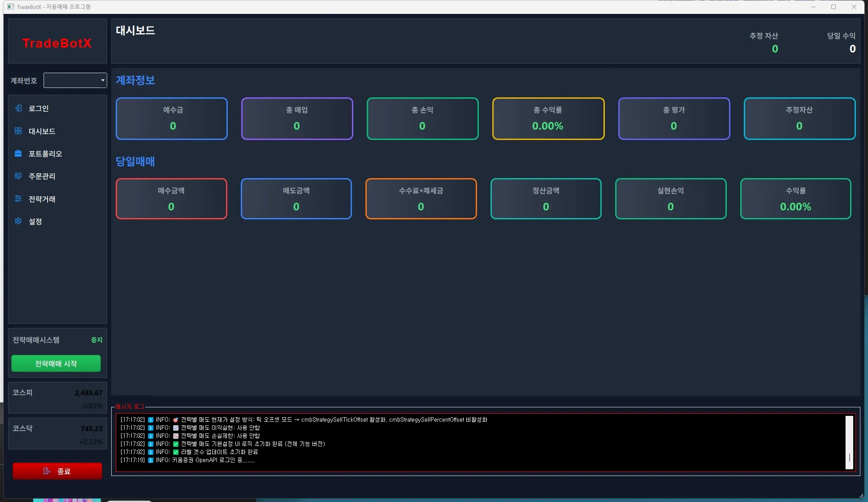Select the 총 수익률 yellow card
The height and width of the screenshot is (502, 868).
click(548, 118)
